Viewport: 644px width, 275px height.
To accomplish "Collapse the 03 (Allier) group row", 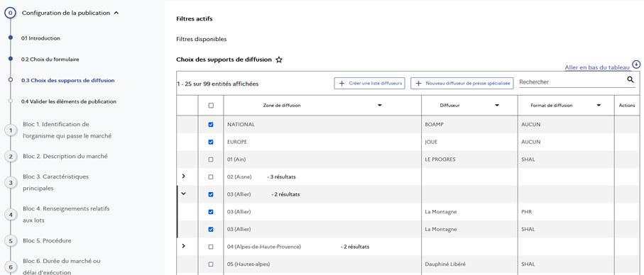I will tap(184, 193).
